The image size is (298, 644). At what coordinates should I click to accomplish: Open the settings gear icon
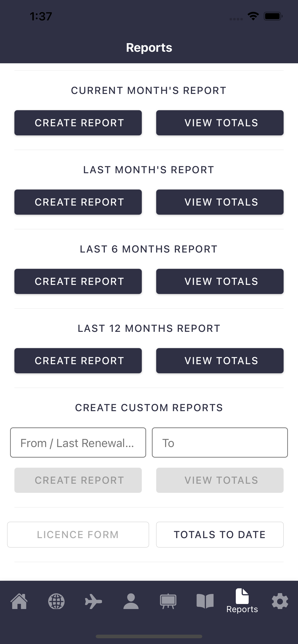pos(280,601)
